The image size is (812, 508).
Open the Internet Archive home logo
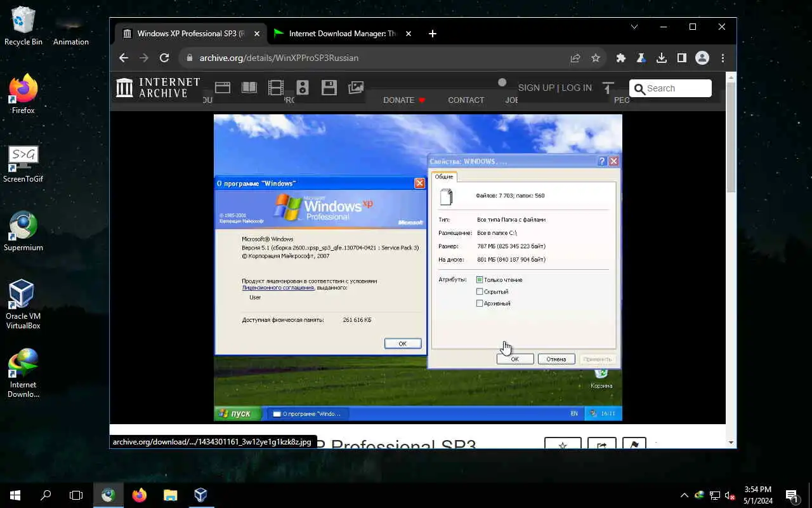point(158,88)
